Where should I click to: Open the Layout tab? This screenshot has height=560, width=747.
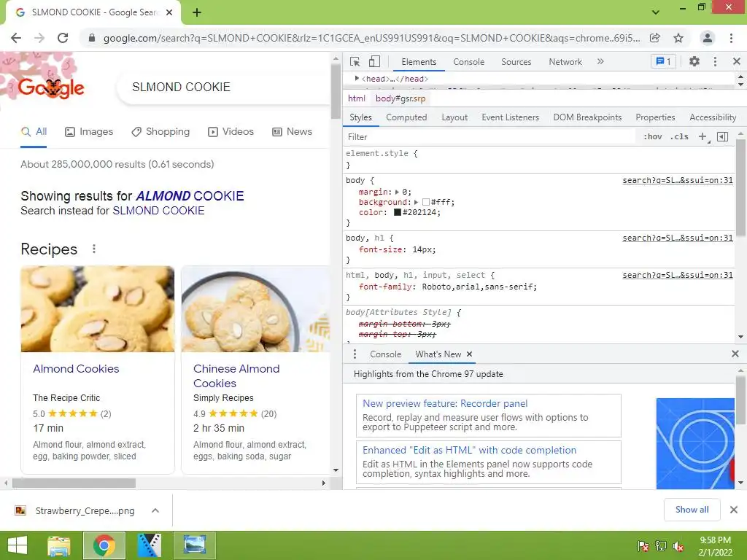click(454, 117)
